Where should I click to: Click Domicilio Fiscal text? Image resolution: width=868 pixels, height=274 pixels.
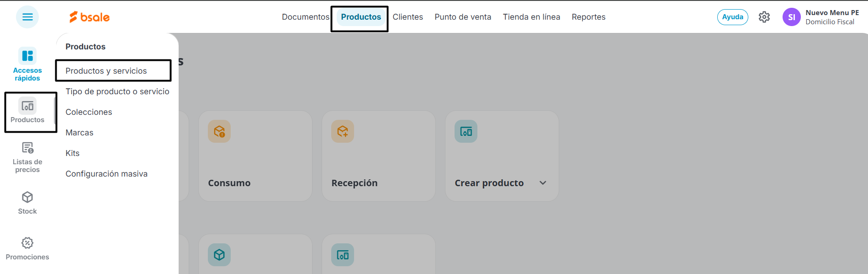830,22
